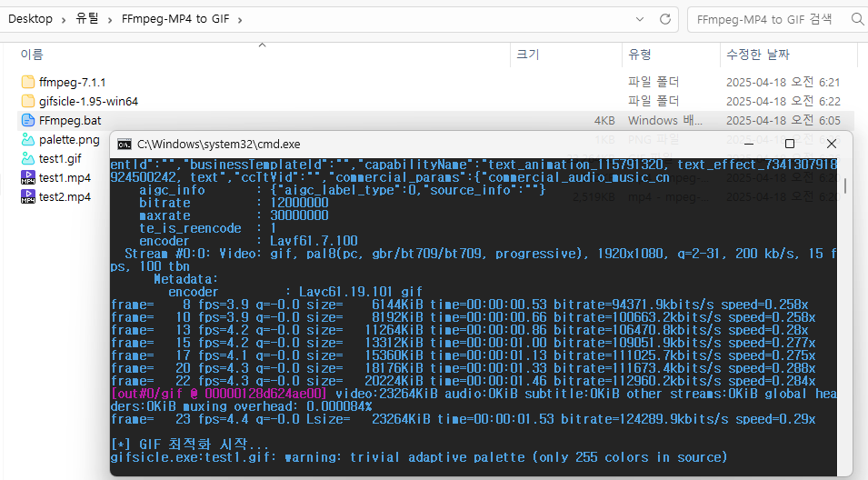This screenshot has height=480, width=868.
Task: Click the 'te_is_reencode : 1' console line
Action: [x=207, y=228]
